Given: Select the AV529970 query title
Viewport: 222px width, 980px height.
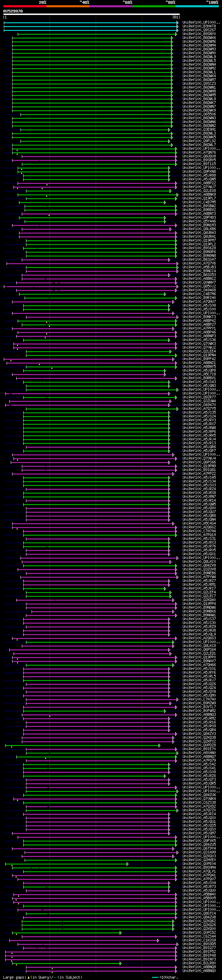Looking at the screenshot, I should pos(13,11).
